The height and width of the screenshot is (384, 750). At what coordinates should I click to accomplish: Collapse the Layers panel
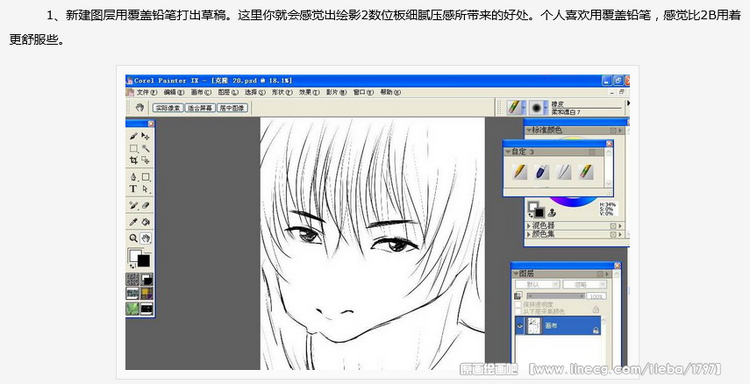pyautogui.click(x=516, y=274)
